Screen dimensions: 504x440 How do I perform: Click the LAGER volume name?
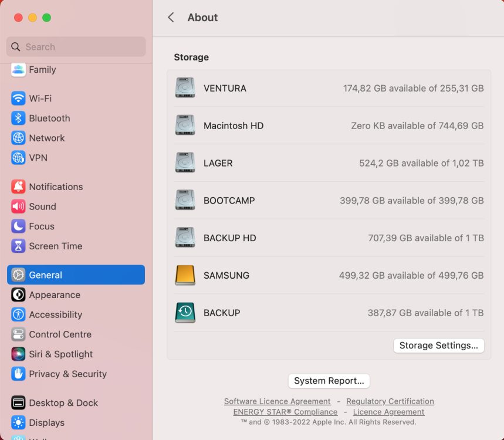[x=218, y=163]
